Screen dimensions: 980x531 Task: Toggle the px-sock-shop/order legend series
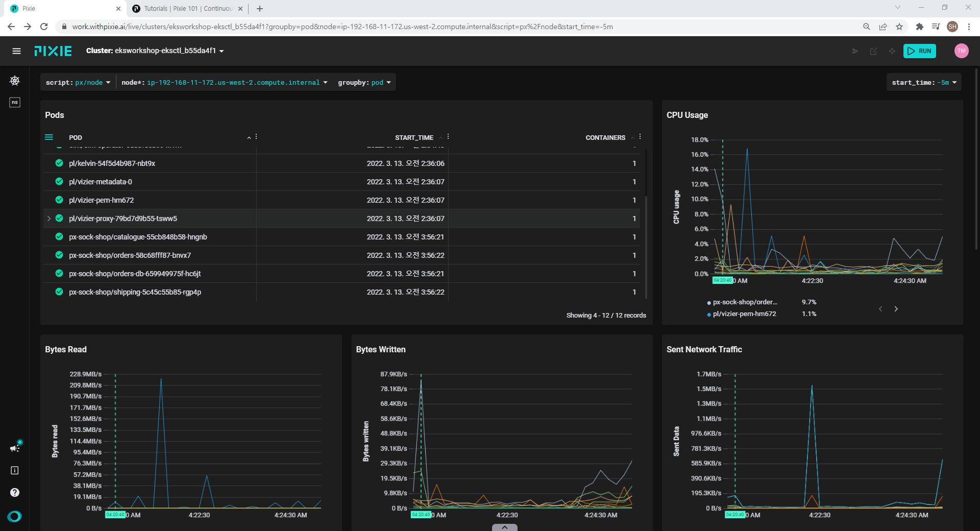point(745,302)
